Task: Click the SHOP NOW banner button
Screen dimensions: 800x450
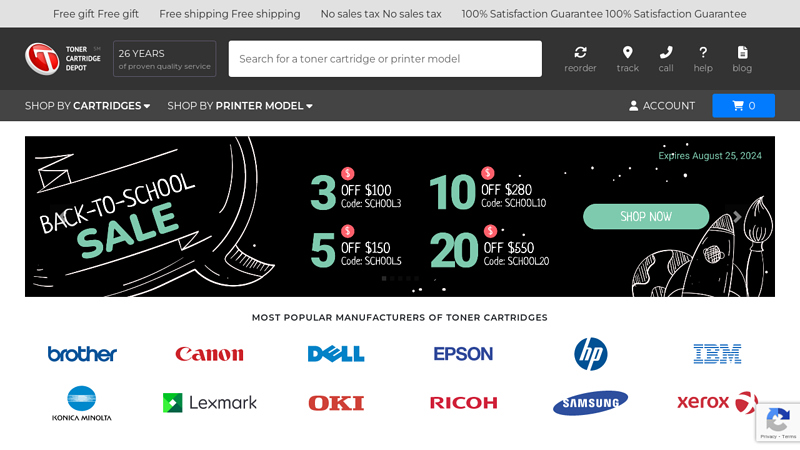Action: [646, 216]
